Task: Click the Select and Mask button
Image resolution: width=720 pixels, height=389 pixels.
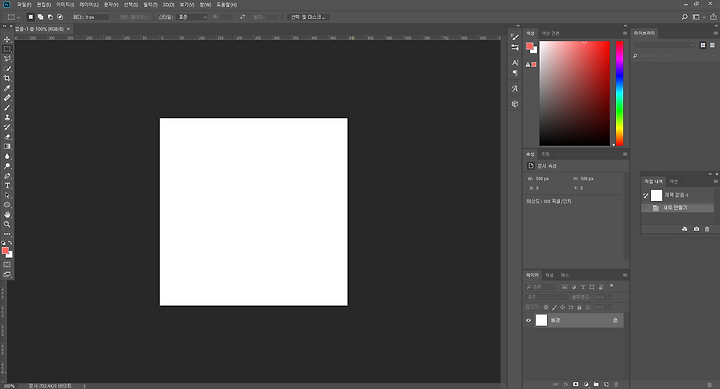Action: (x=308, y=17)
